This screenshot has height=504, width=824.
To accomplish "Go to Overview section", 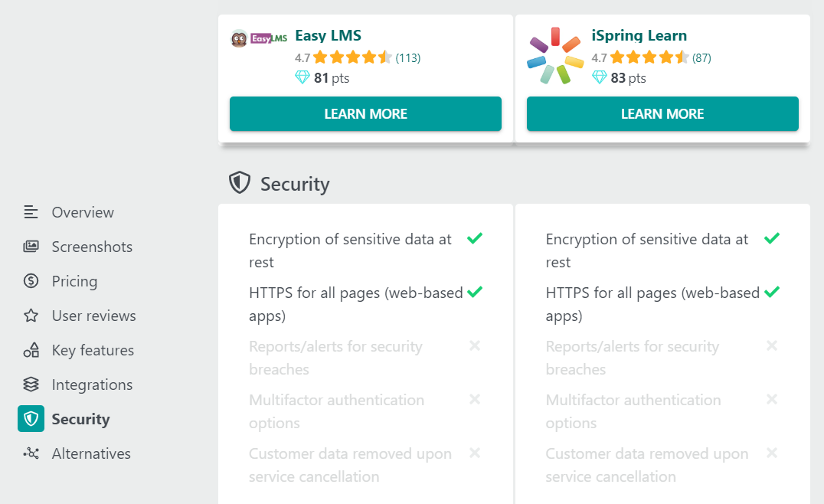I will [83, 212].
